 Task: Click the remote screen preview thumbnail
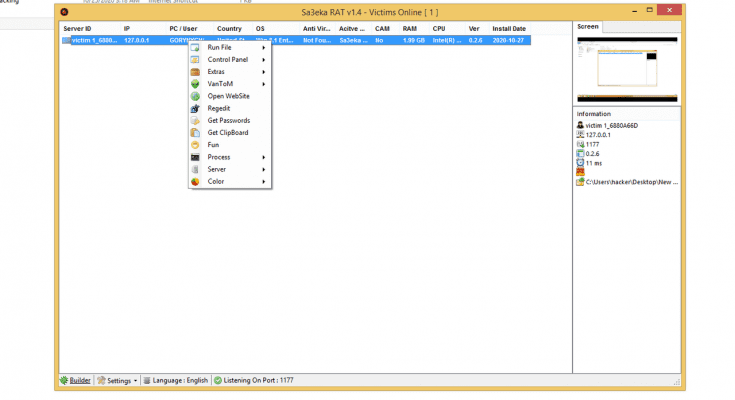(626, 67)
